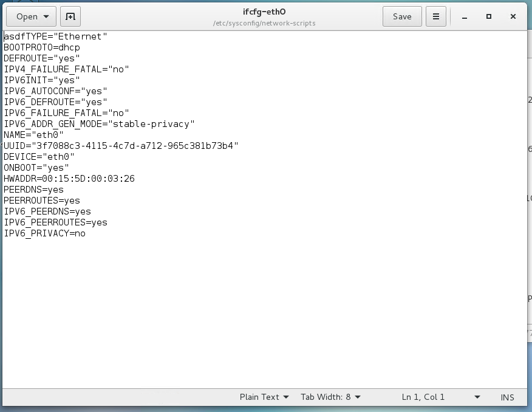Click the IPV6_PEERROUTES=yes line
532x412 pixels.
click(x=55, y=222)
